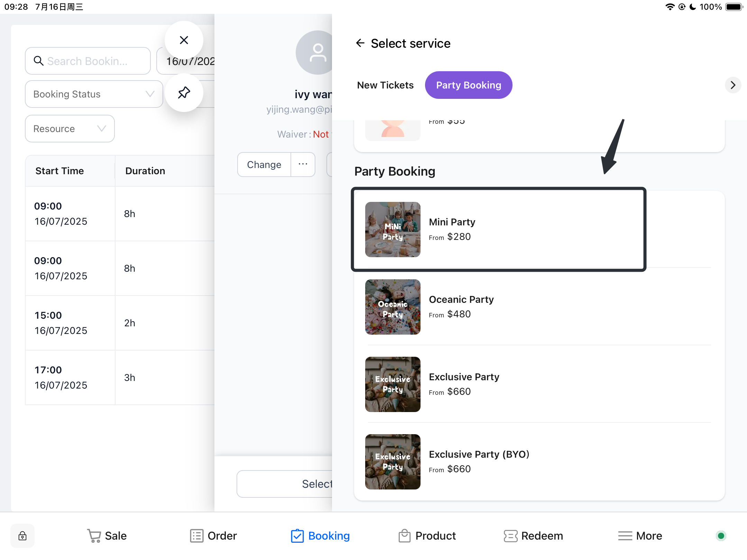Image resolution: width=747 pixels, height=560 pixels.
Task: Switch to the New Tickets tab
Action: coord(385,85)
